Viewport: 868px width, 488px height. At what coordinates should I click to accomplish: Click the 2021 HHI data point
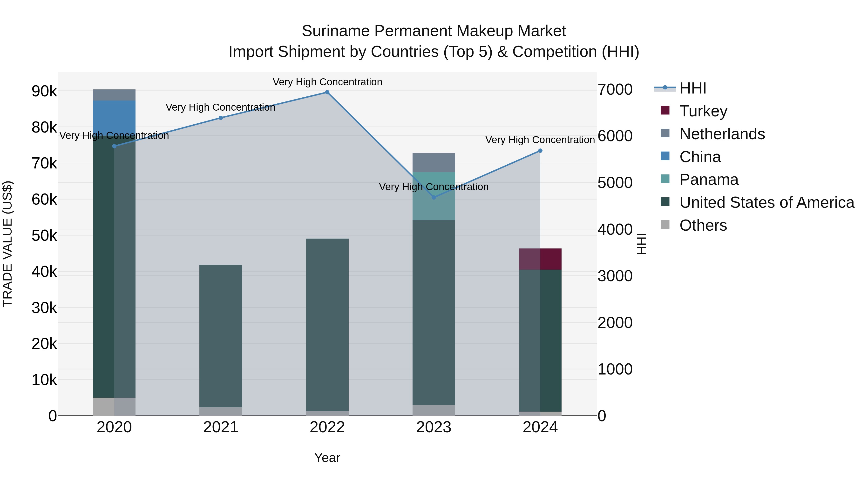221,118
